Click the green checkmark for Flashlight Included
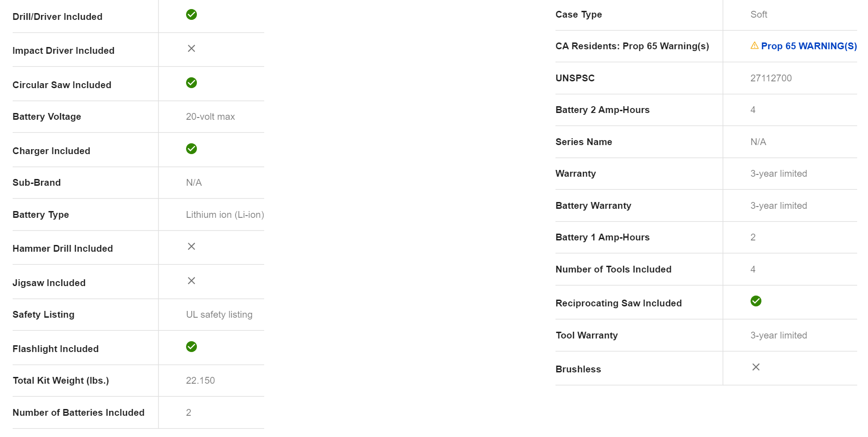 click(191, 347)
